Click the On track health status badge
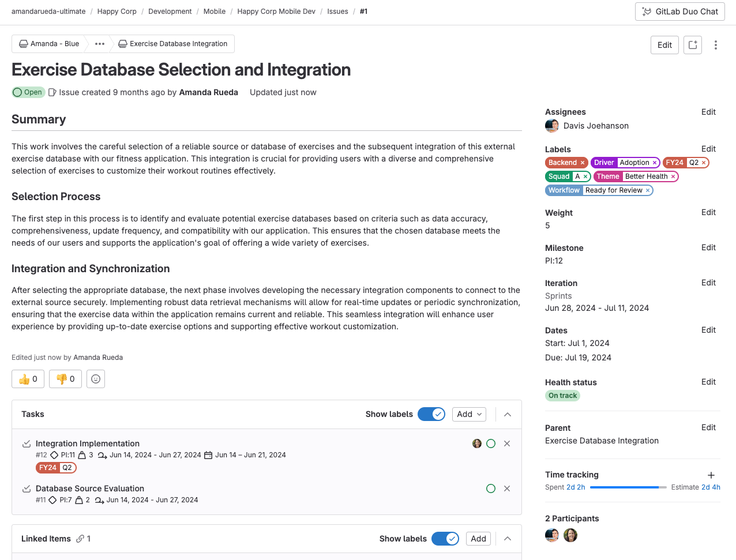This screenshot has height=560, width=736. tap(562, 396)
